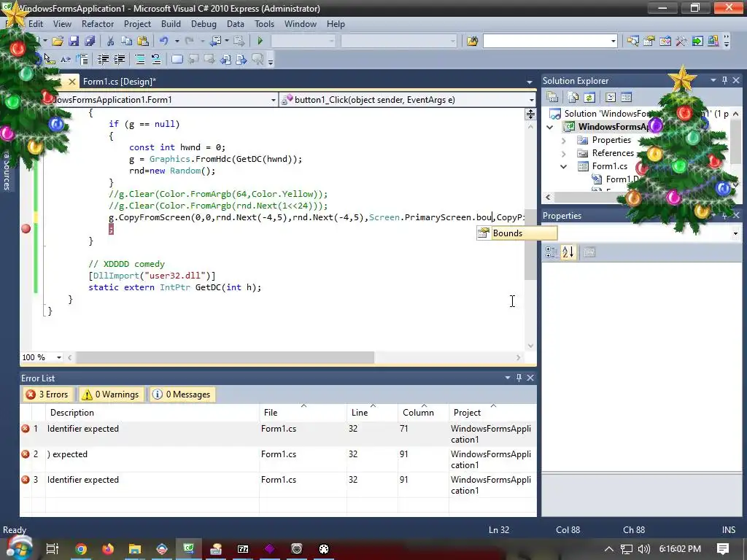Open the zoom level 100 % dropdown
The height and width of the screenshot is (560, 747).
pos(59,357)
